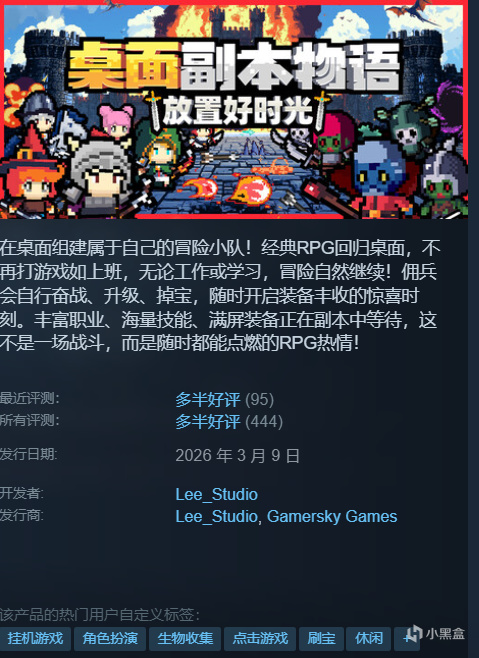Click the 桌面副本物语 pixel title logo
The width and height of the screenshot is (479, 658).
click(x=233, y=65)
